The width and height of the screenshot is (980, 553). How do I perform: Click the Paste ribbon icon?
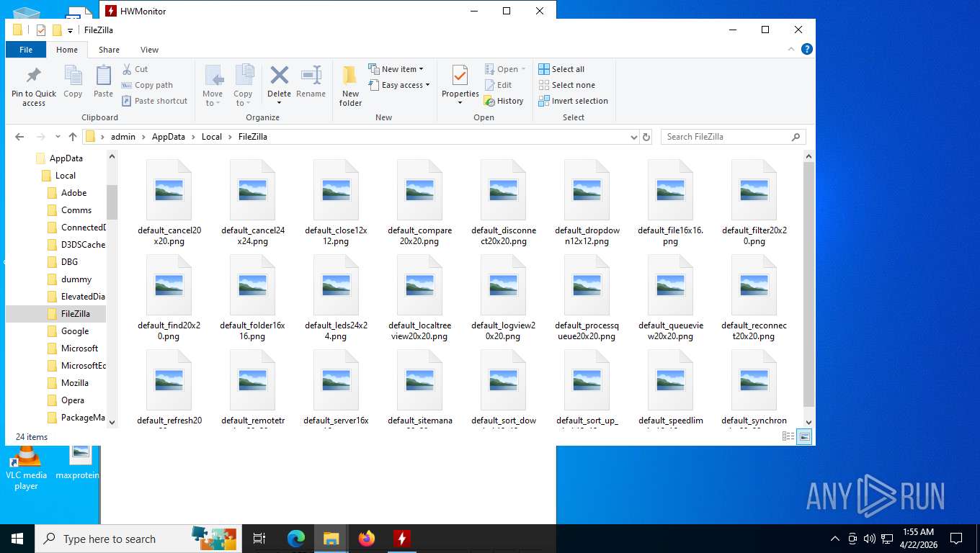click(x=104, y=81)
